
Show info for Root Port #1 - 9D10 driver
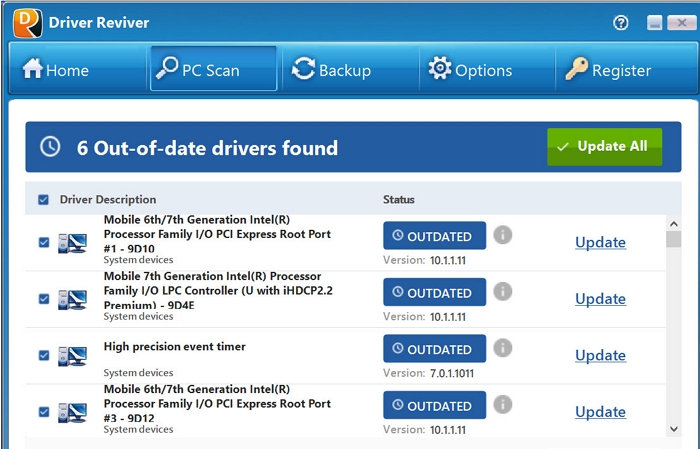click(503, 235)
